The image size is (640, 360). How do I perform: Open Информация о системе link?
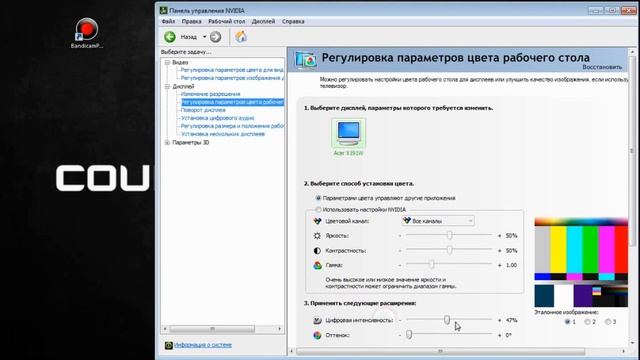[x=203, y=345]
